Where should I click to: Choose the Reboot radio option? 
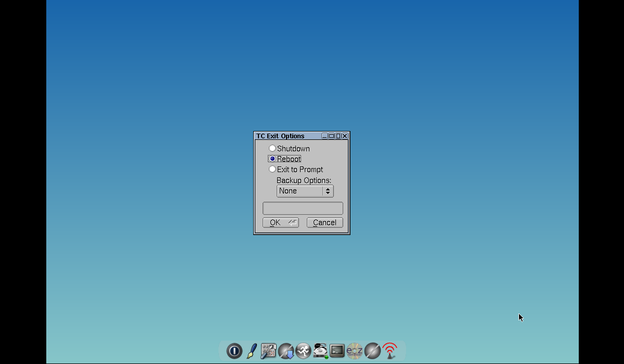(x=272, y=159)
